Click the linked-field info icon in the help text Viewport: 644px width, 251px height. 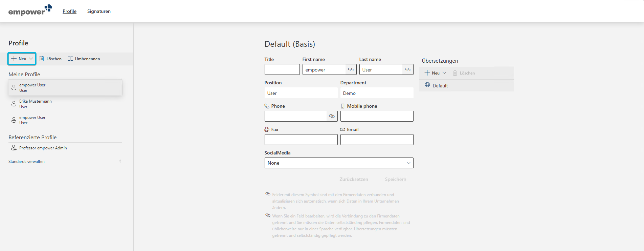pyautogui.click(x=268, y=194)
